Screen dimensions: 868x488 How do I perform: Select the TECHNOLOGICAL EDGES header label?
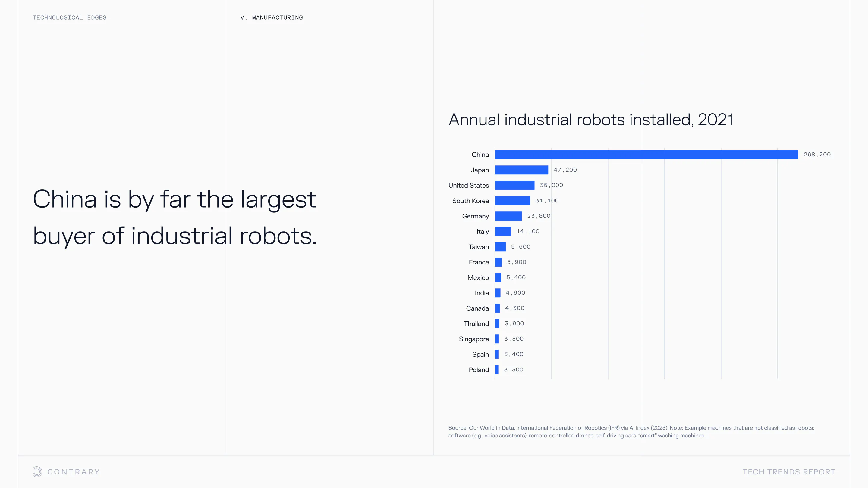tap(69, 17)
